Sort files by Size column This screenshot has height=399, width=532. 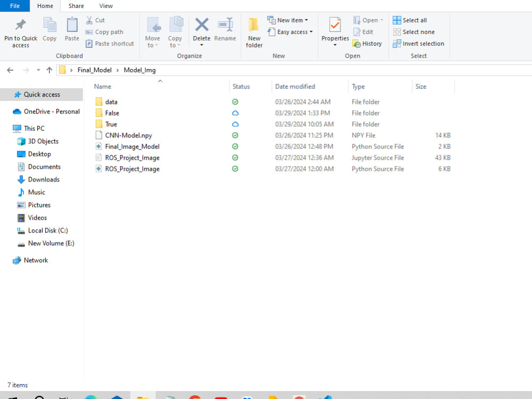click(421, 87)
